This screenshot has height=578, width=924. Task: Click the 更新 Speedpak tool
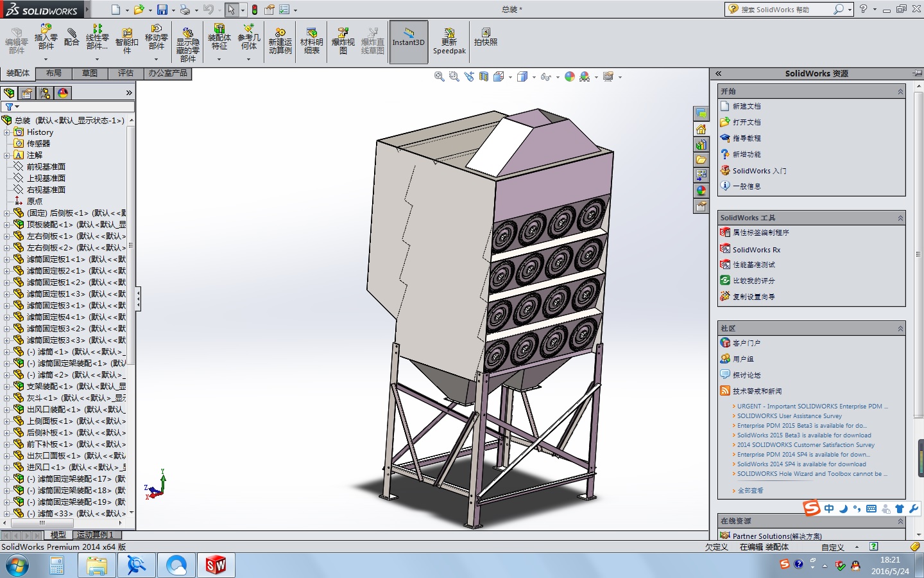(x=449, y=41)
